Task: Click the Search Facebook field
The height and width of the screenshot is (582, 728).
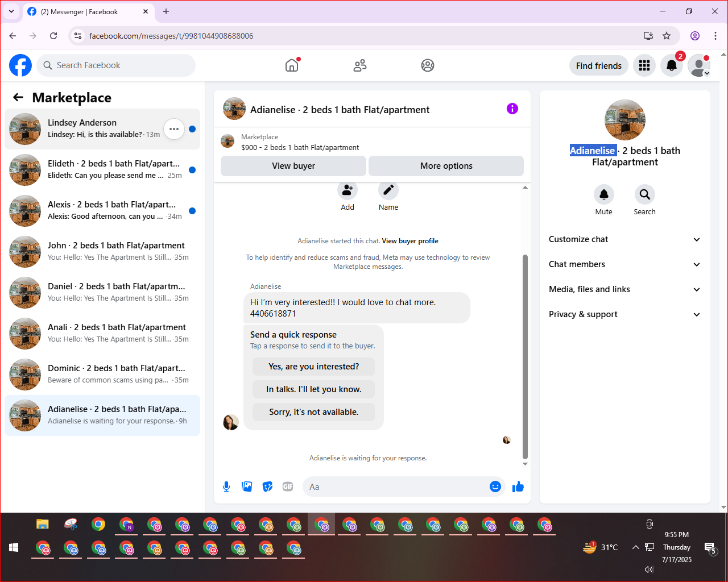Action: [x=116, y=65]
